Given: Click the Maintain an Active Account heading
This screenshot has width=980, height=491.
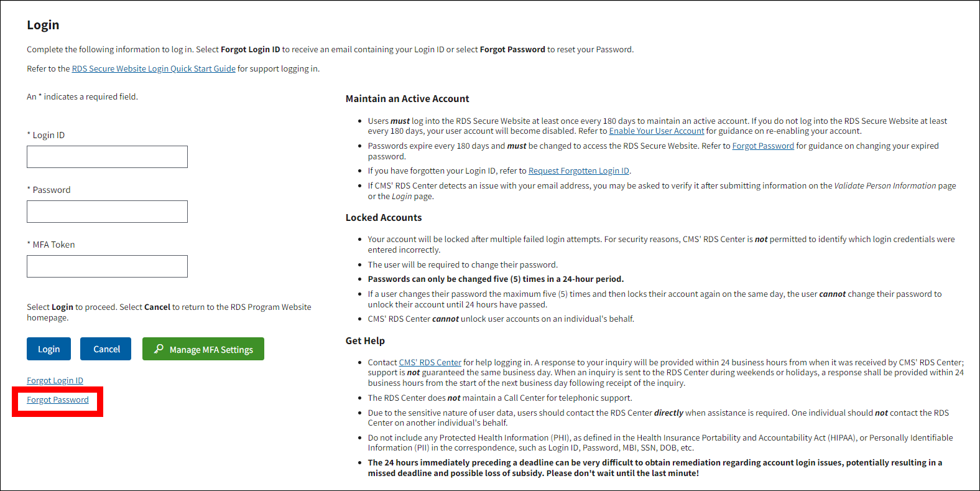Looking at the screenshot, I should click(x=407, y=99).
